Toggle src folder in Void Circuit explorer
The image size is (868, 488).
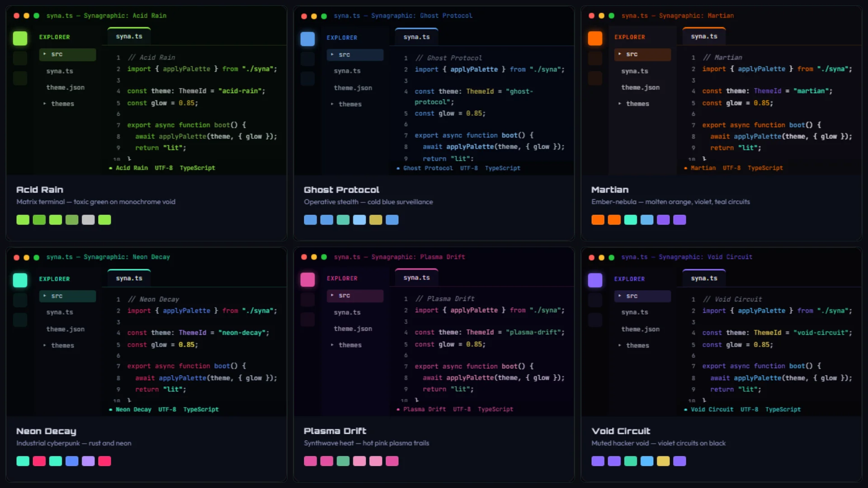(x=642, y=296)
